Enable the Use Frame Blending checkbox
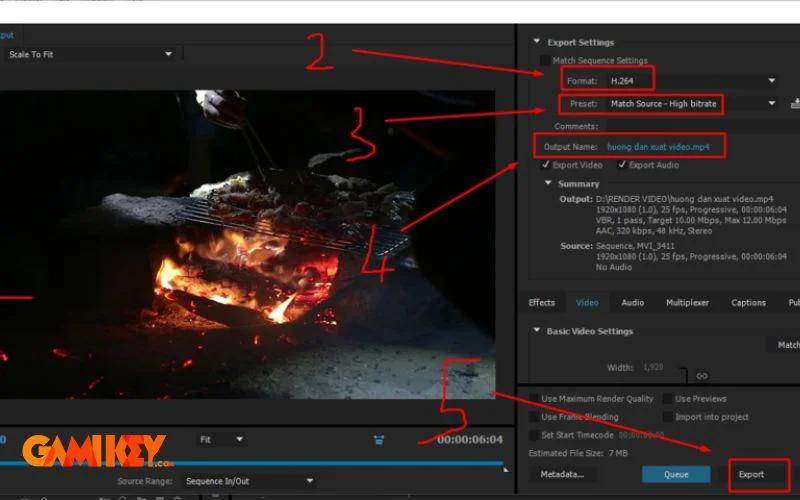 point(534,417)
